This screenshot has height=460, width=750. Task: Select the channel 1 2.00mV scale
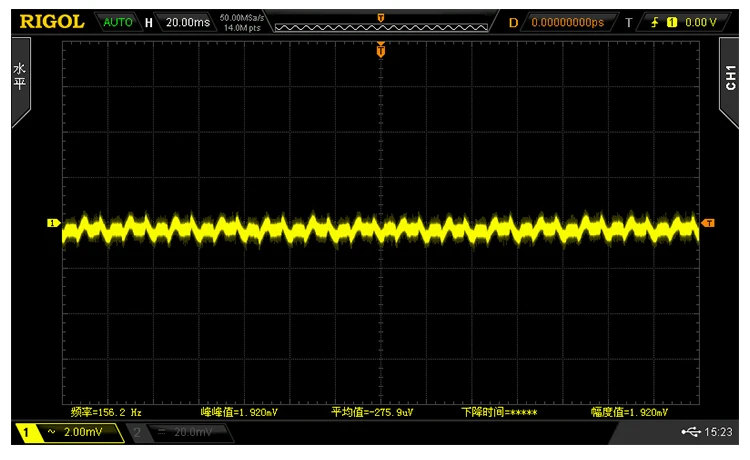[x=83, y=432]
